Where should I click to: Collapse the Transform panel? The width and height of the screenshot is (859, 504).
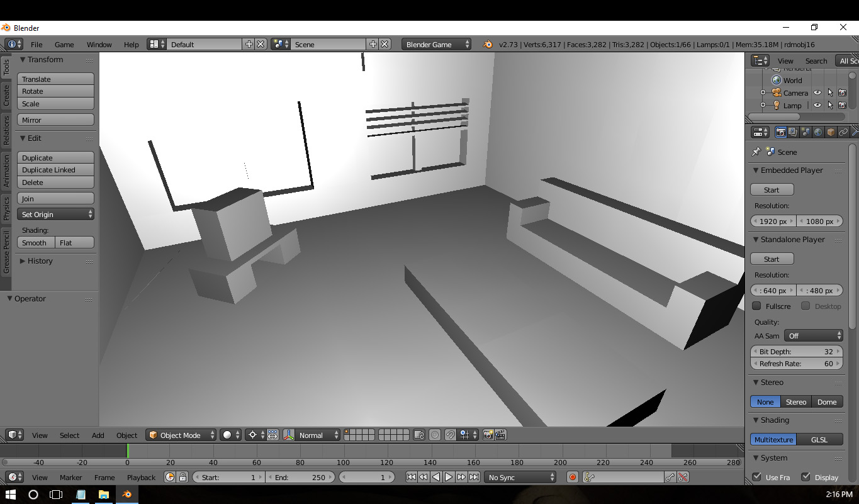[x=23, y=59]
